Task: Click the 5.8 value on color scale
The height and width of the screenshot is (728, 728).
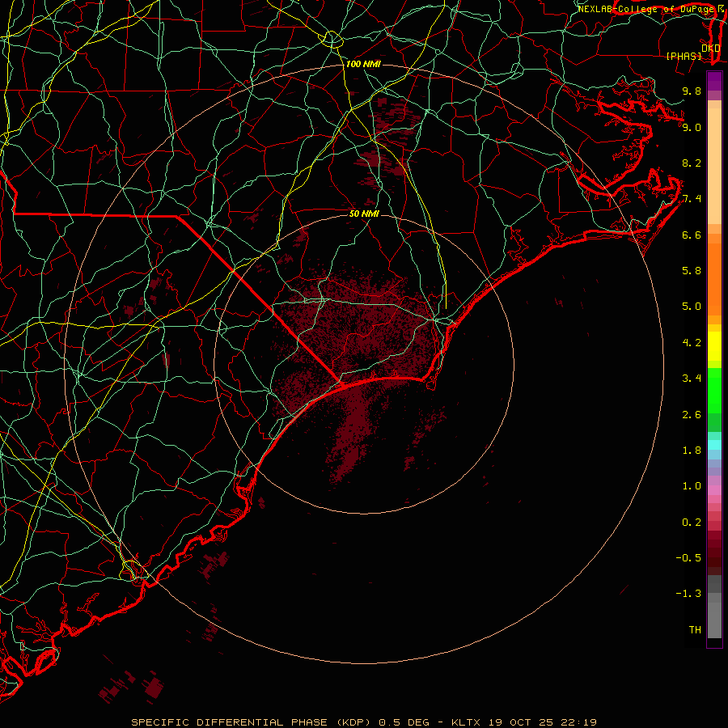Action: [692, 271]
